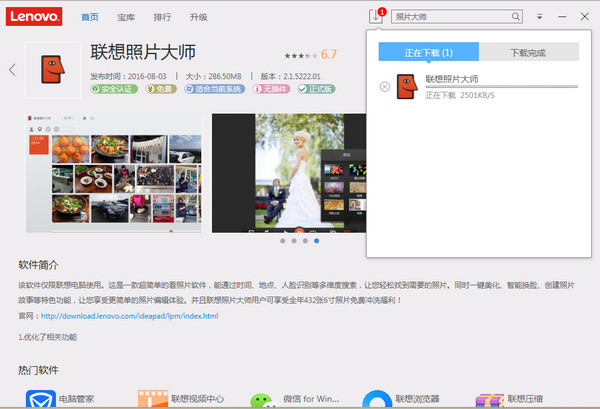Go back with the left arrow
Screen dimensions: 600x409
(12, 70)
